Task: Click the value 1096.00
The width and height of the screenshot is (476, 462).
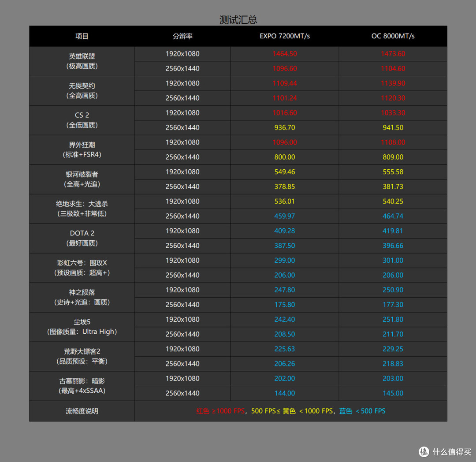Action: pyautogui.click(x=284, y=142)
